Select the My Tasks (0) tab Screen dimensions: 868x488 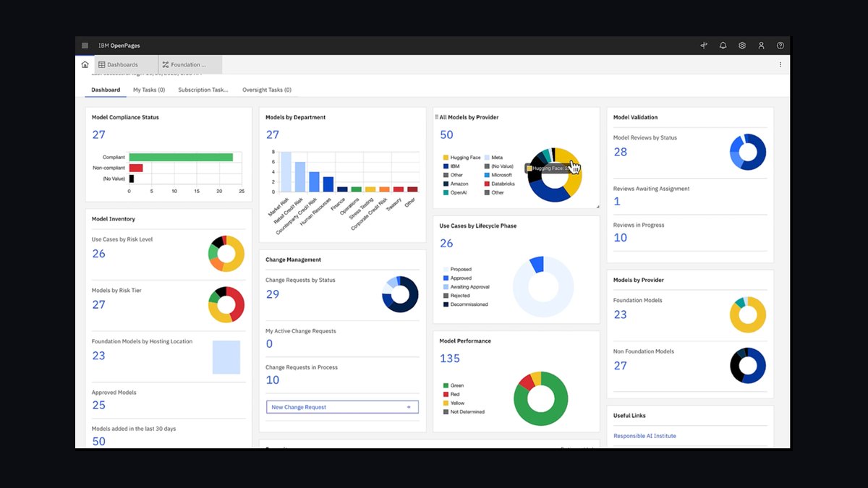click(149, 90)
